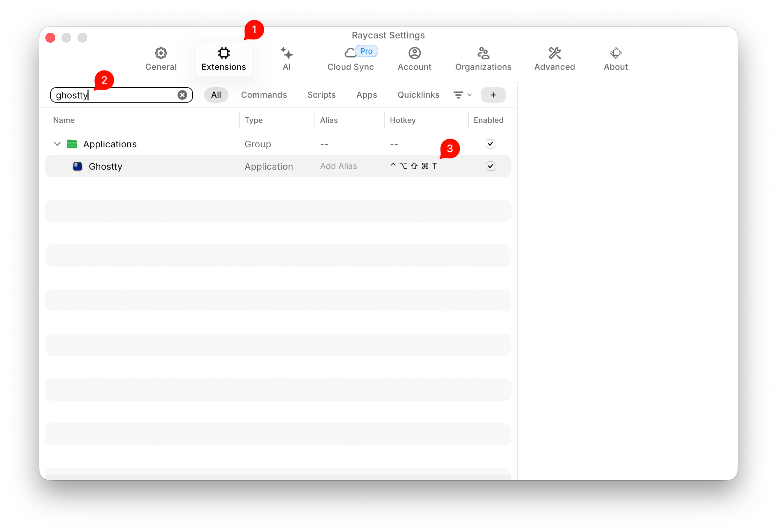The height and width of the screenshot is (532, 777).
Task: Click the Alias column header
Action: (x=329, y=120)
